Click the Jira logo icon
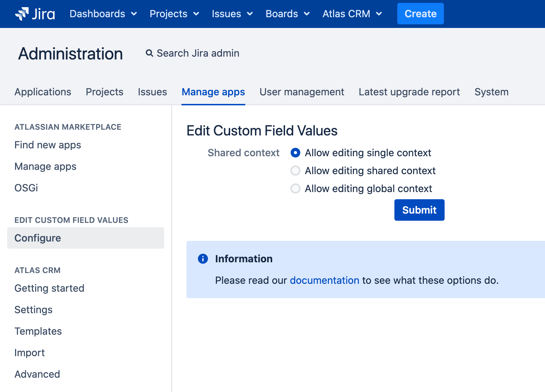This screenshot has width=545, height=392. point(22,14)
